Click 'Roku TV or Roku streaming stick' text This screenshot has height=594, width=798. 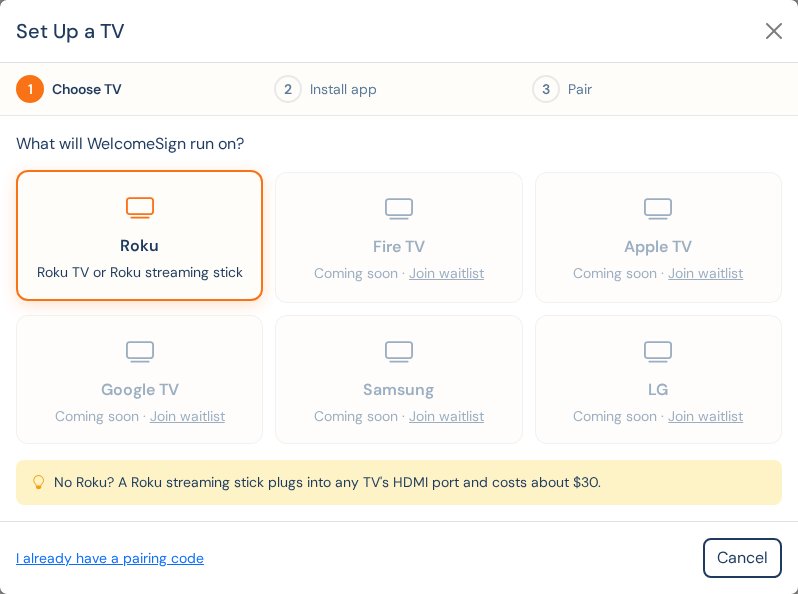[139, 272]
